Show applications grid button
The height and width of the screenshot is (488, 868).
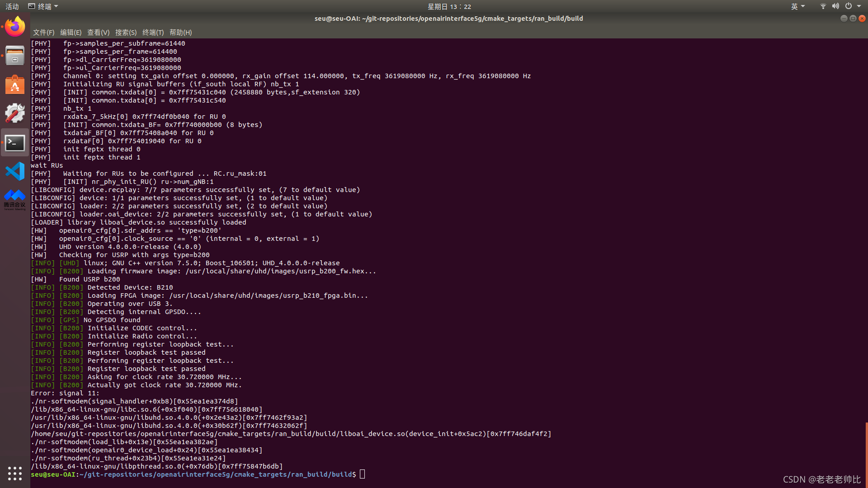(15, 473)
